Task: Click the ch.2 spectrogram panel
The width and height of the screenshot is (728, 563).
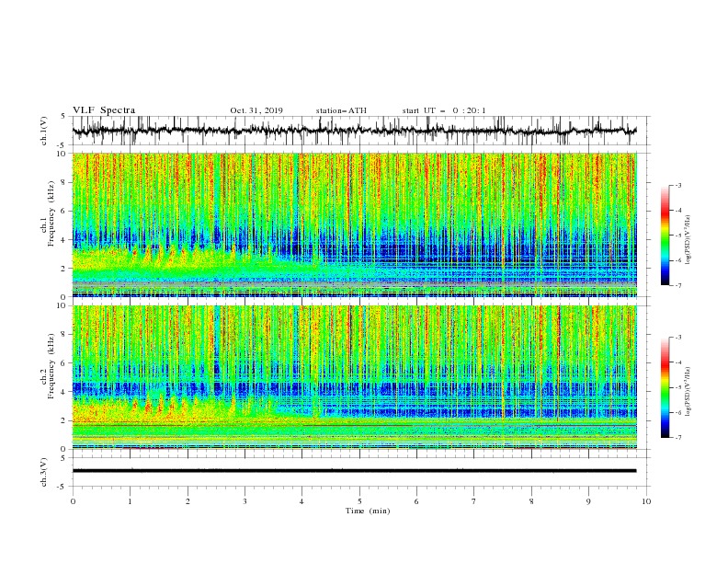Action: click(x=354, y=377)
